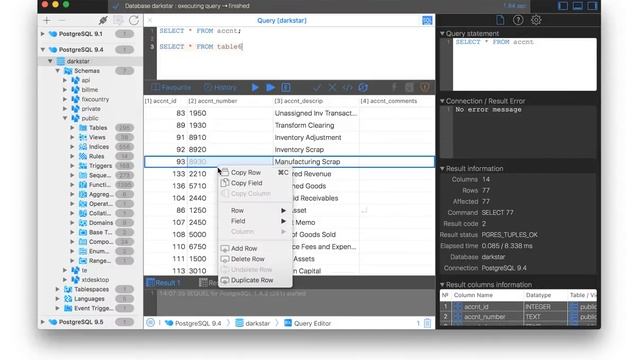This screenshot has width=640, height=360.
Task: Click the blue square icon after play buttons
Action: (286, 87)
